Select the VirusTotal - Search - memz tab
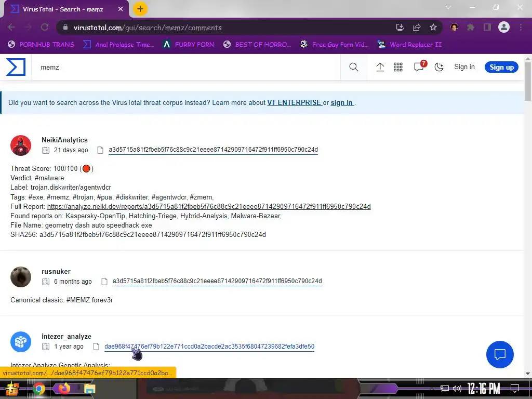Viewport: 532px width, 399px height. click(66, 9)
